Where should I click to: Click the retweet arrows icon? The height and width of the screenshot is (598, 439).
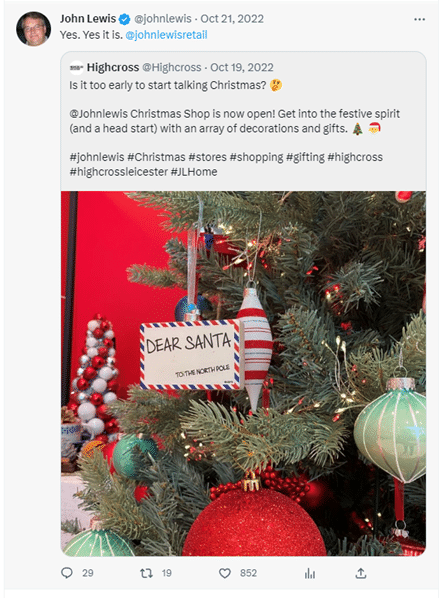tap(146, 573)
